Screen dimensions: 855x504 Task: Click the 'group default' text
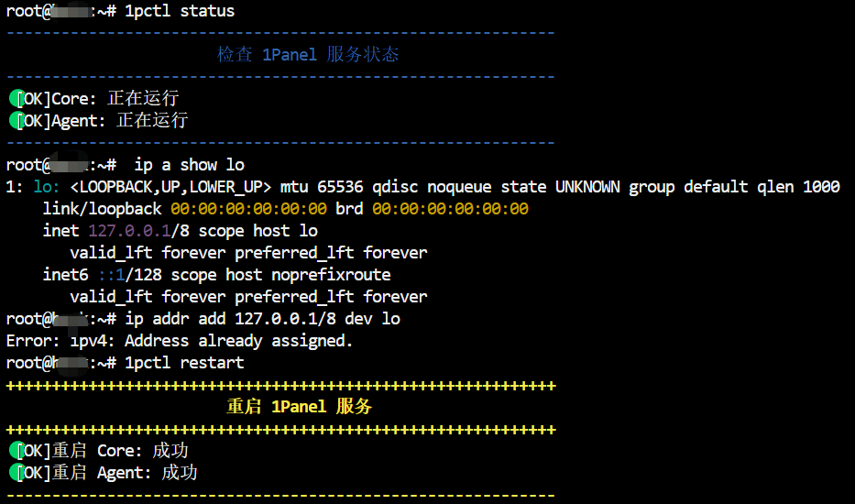point(688,187)
